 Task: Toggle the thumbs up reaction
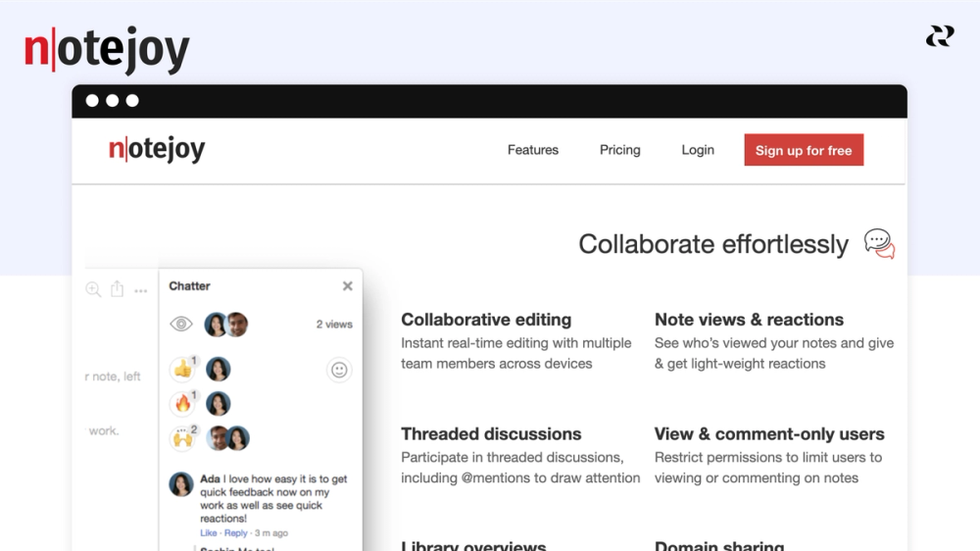(183, 369)
